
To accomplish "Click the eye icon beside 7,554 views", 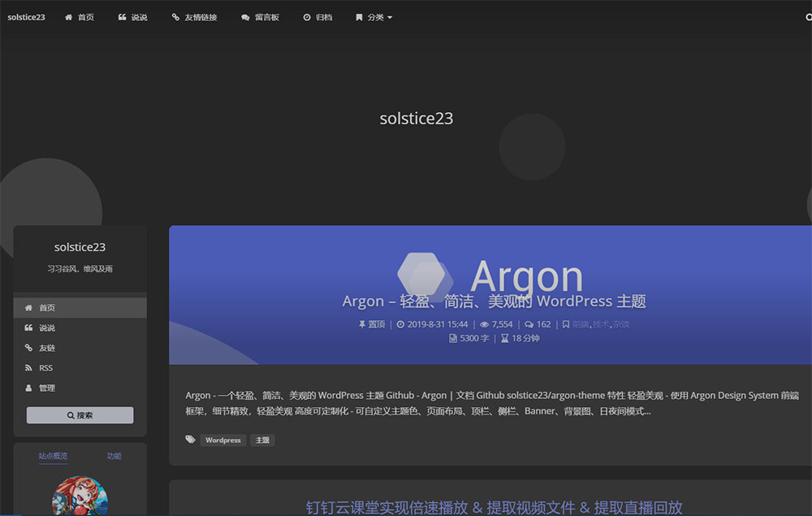I will (x=484, y=324).
